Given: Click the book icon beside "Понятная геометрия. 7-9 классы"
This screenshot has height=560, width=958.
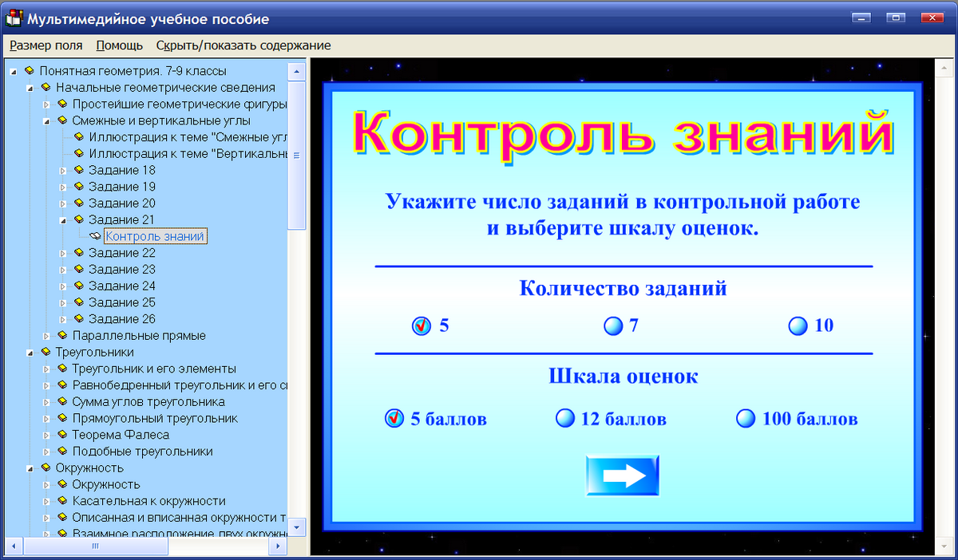Looking at the screenshot, I should pyautogui.click(x=30, y=70).
